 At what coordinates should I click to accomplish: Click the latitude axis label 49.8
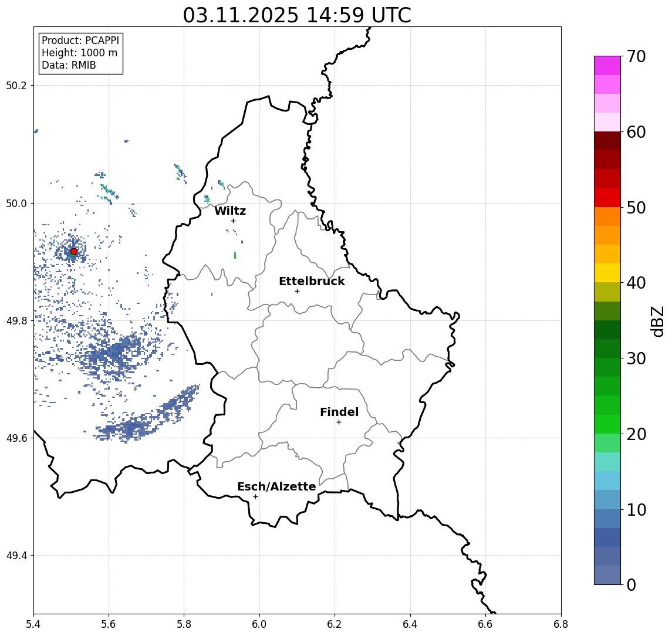(16, 320)
